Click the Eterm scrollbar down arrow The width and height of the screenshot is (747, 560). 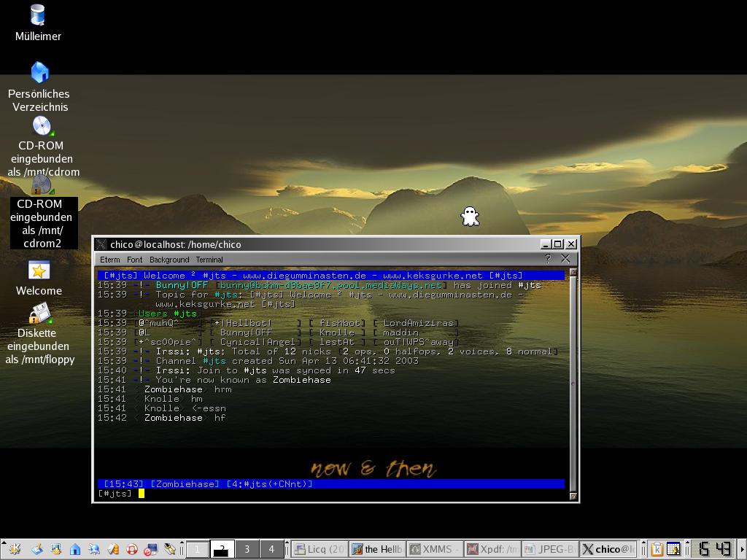573,496
